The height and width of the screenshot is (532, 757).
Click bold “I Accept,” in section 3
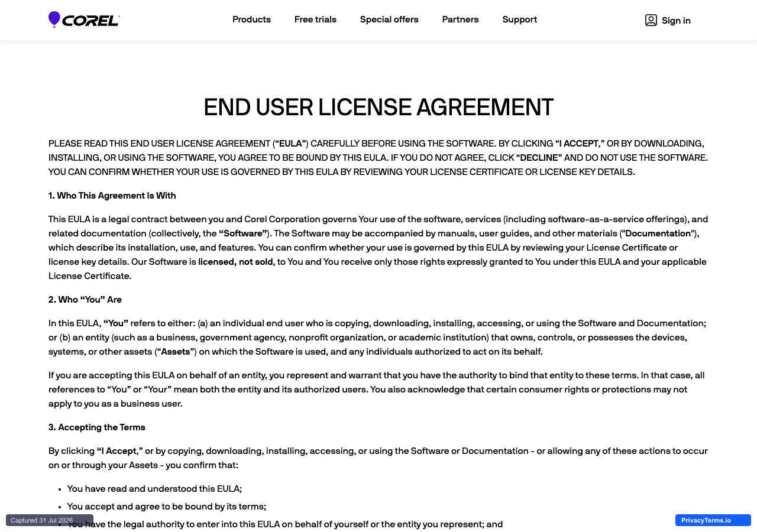[120, 451]
